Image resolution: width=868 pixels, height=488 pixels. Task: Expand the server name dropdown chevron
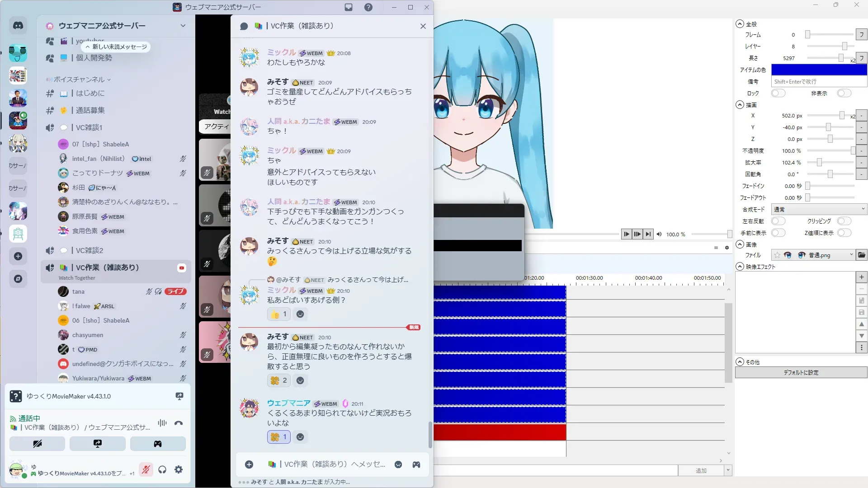pos(183,26)
